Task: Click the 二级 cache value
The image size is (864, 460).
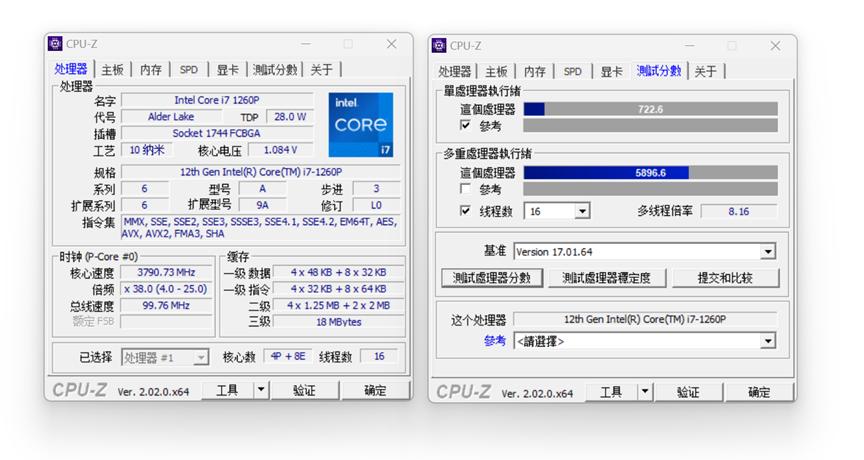Action: (338, 305)
